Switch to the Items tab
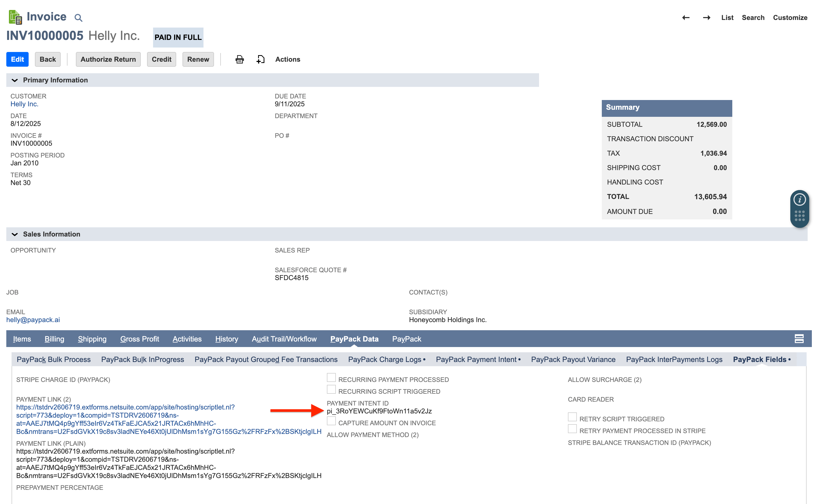The height and width of the screenshot is (504, 815). [x=22, y=339]
